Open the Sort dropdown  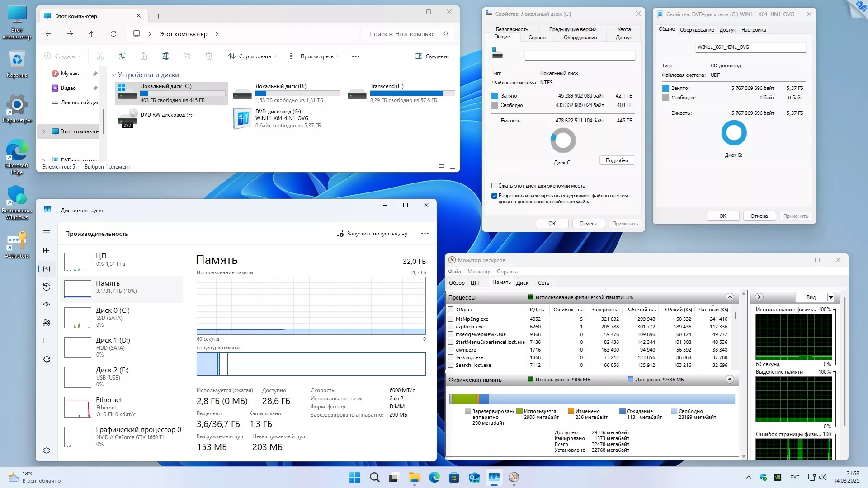[252, 56]
